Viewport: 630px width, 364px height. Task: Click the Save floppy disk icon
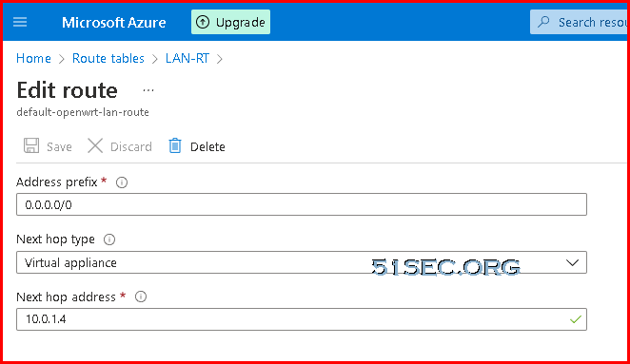coord(31,145)
